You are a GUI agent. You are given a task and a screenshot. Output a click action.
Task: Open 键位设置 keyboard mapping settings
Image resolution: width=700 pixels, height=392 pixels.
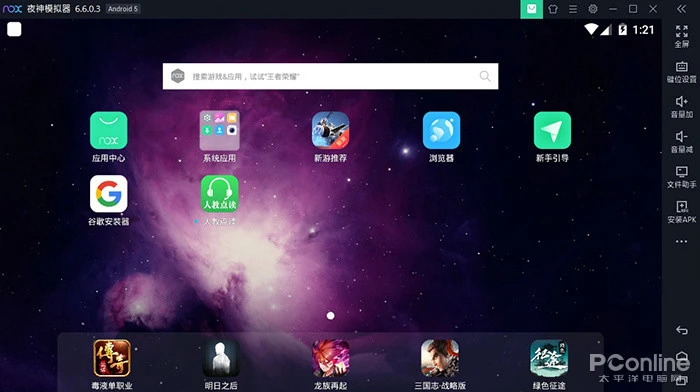pos(681,72)
